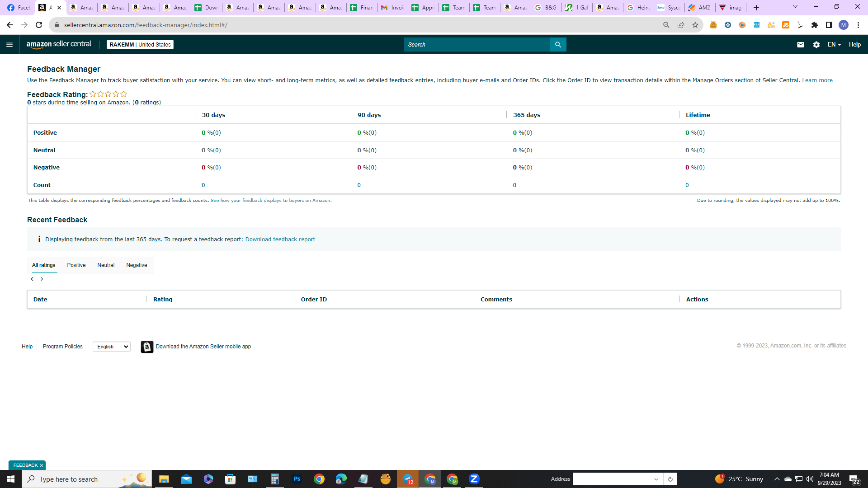Click the Windows taskbar search box
868x488 pixels.
click(x=87, y=479)
